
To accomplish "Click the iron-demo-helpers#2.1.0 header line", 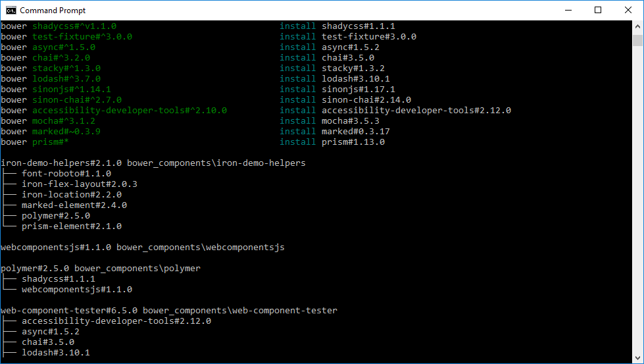I will [x=153, y=163].
